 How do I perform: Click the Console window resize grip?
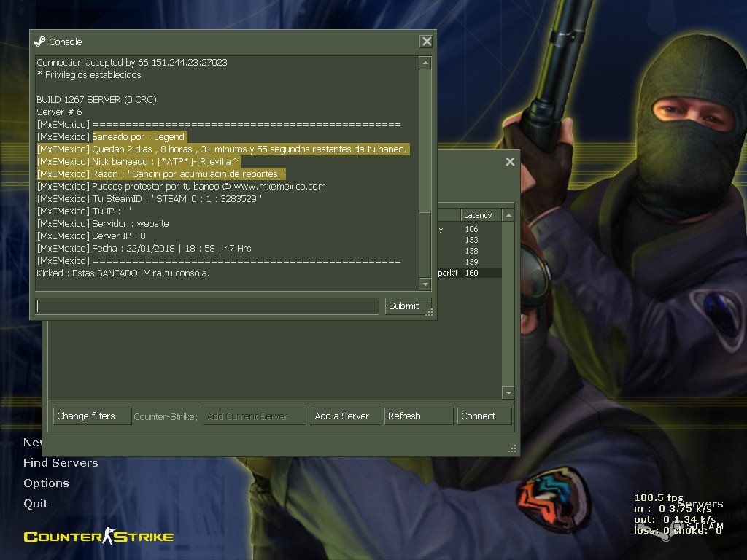[x=429, y=312]
